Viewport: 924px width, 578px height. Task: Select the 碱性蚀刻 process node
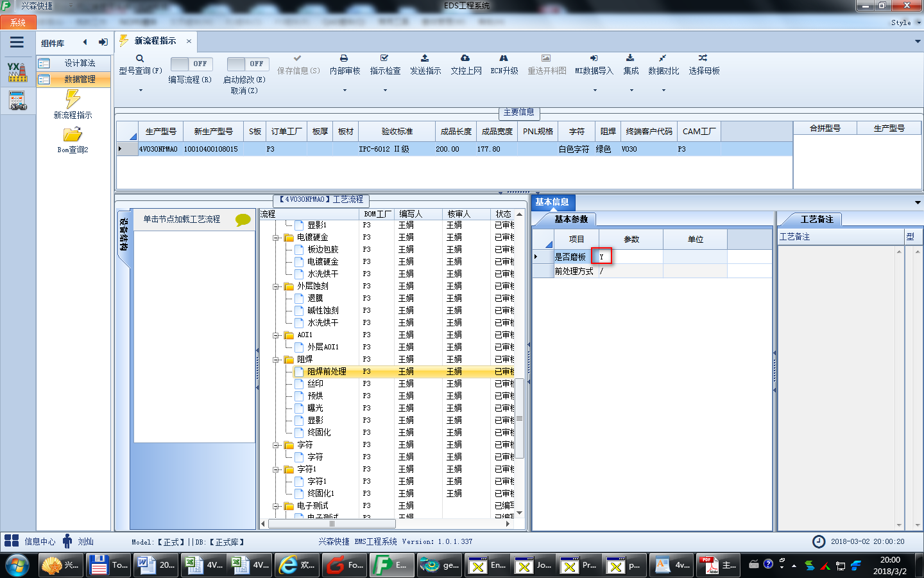coord(322,310)
